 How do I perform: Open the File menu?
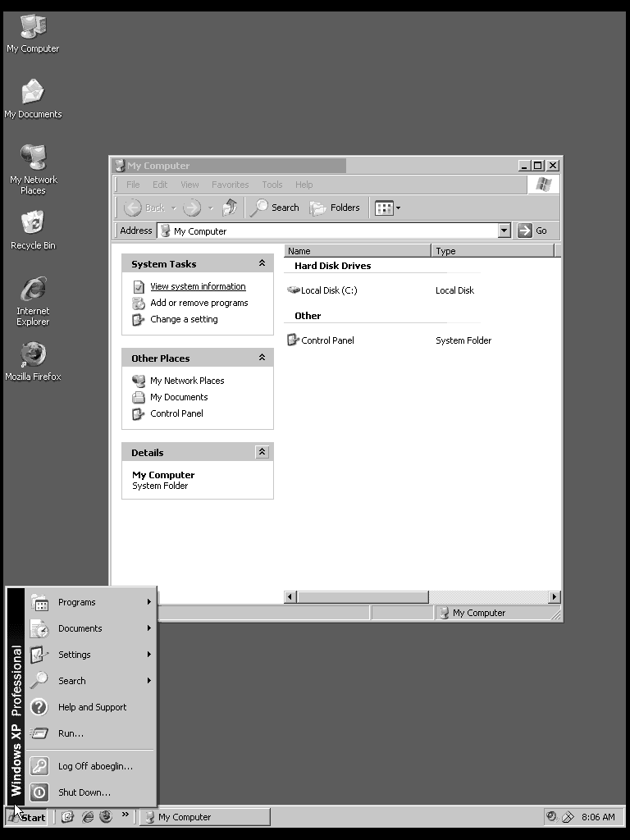pyautogui.click(x=133, y=185)
